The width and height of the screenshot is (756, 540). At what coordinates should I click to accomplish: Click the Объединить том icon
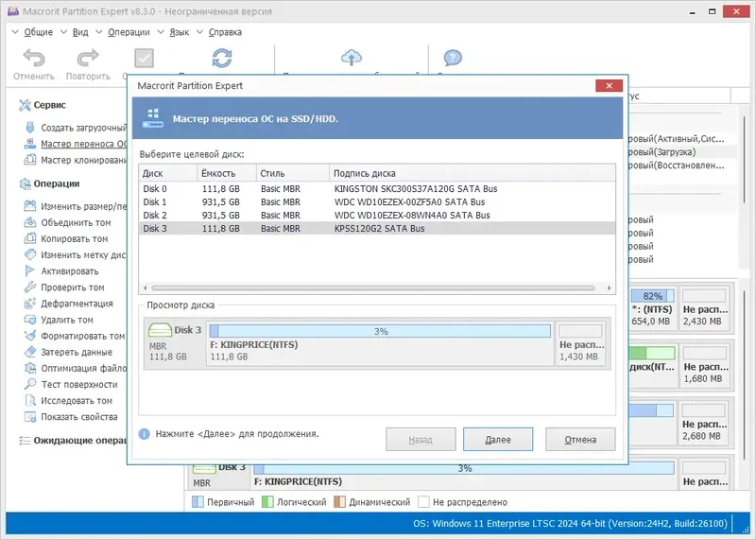30,222
